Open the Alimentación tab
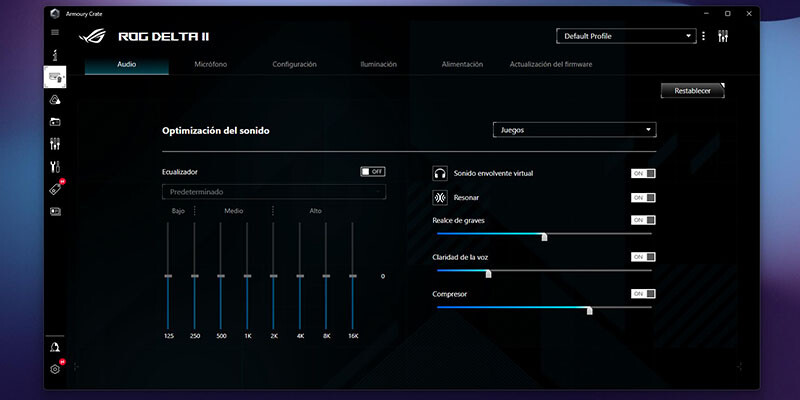Image resolution: width=800 pixels, height=400 pixels. click(462, 64)
